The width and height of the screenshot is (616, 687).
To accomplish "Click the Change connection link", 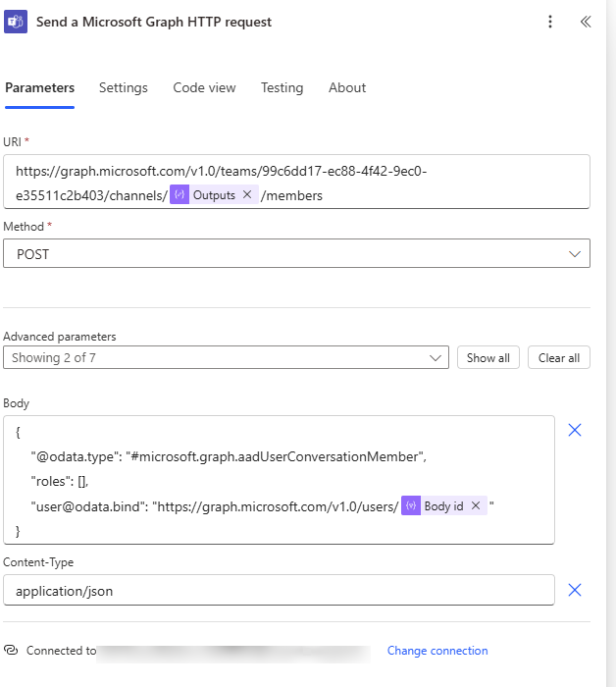I will [x=437, y=651].
